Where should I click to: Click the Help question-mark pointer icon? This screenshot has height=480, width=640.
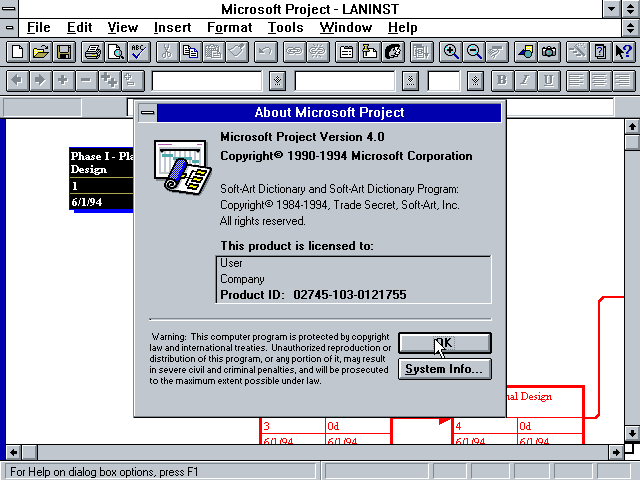coord(624,52)
